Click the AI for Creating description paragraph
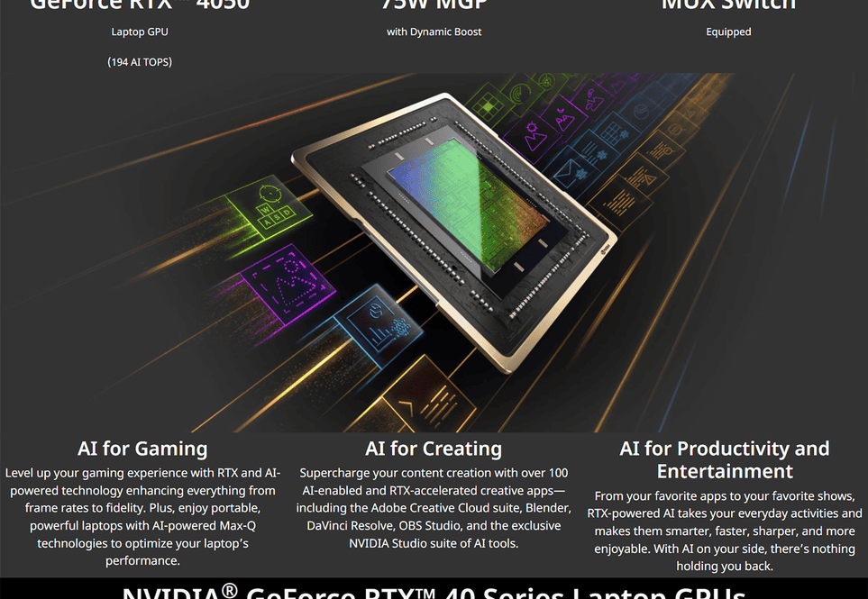Image resolution: width=868 pixels, height=599 pixels. (x=434, y=508)
